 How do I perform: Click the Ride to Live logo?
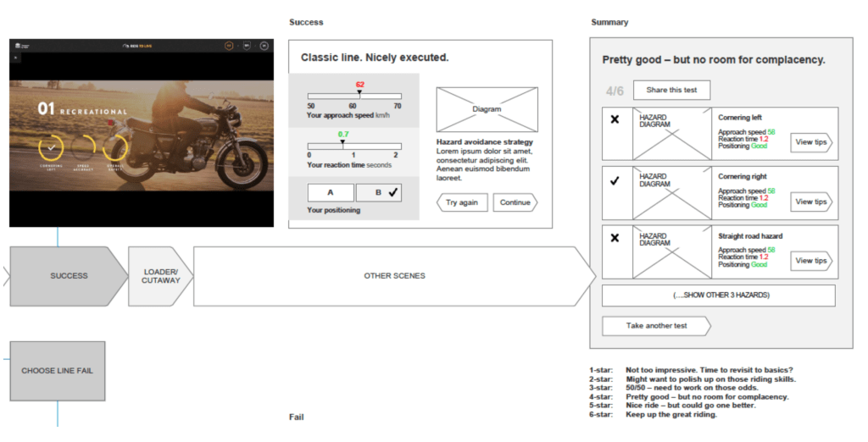pos(139,46)
